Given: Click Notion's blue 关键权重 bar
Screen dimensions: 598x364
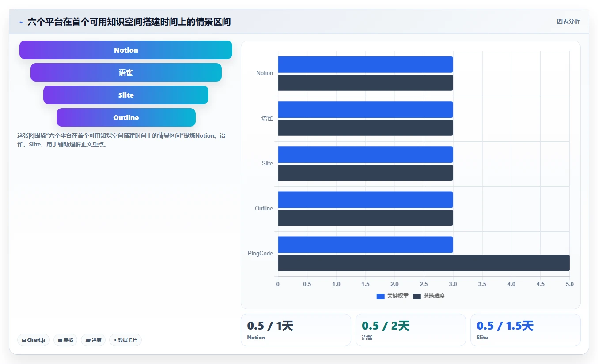Looking at the screenshot, I should coord(365,64).
